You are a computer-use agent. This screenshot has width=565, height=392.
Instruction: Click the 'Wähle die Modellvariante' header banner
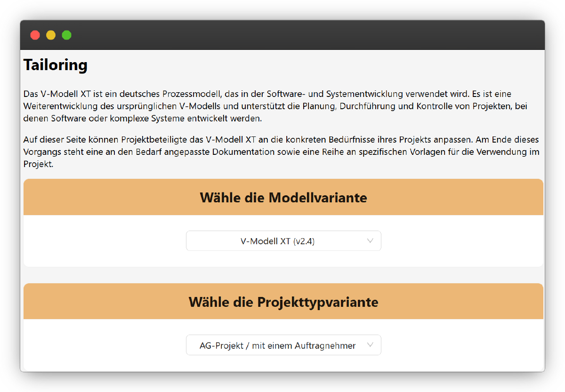click(283, 197)
